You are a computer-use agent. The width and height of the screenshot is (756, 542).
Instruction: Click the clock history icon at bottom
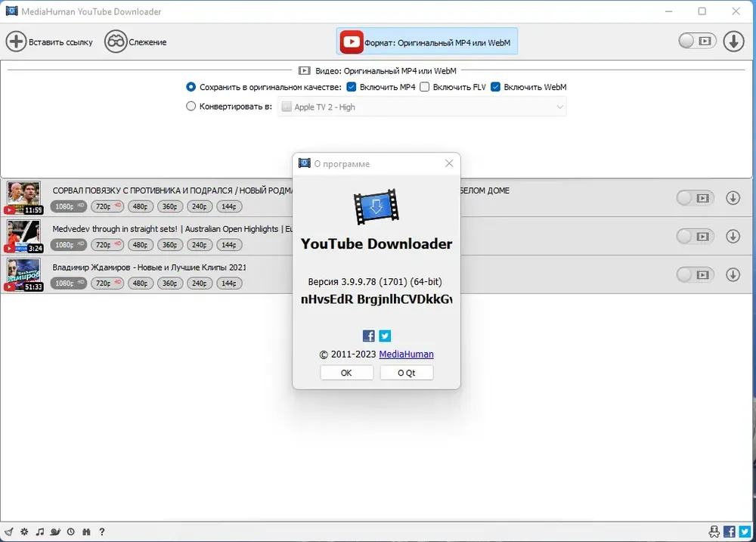(71, 531)
